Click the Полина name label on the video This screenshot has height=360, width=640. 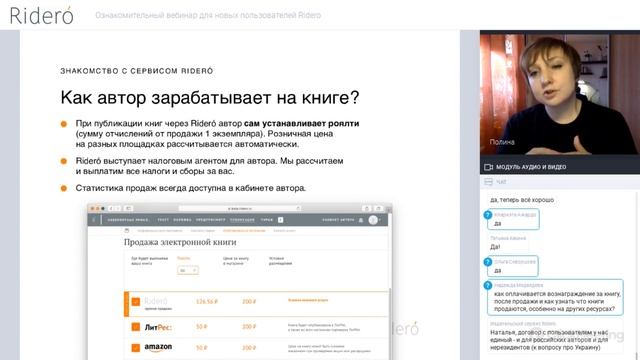[x=502, y=142]
